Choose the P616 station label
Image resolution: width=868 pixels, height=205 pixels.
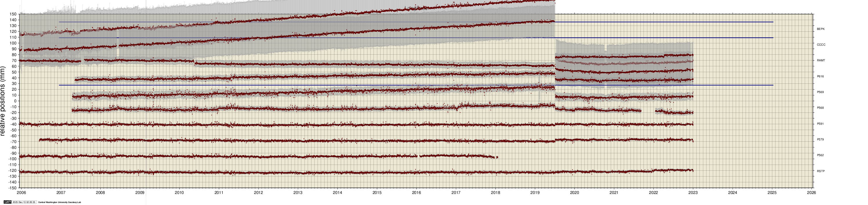(x=820, y=76)
